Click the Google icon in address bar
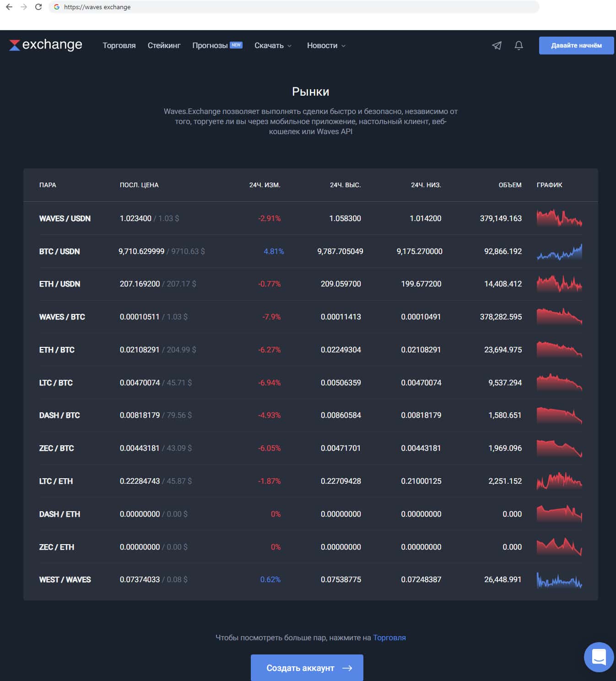Image resolution: width=616 pixels, height=681 pixels. 57,7
